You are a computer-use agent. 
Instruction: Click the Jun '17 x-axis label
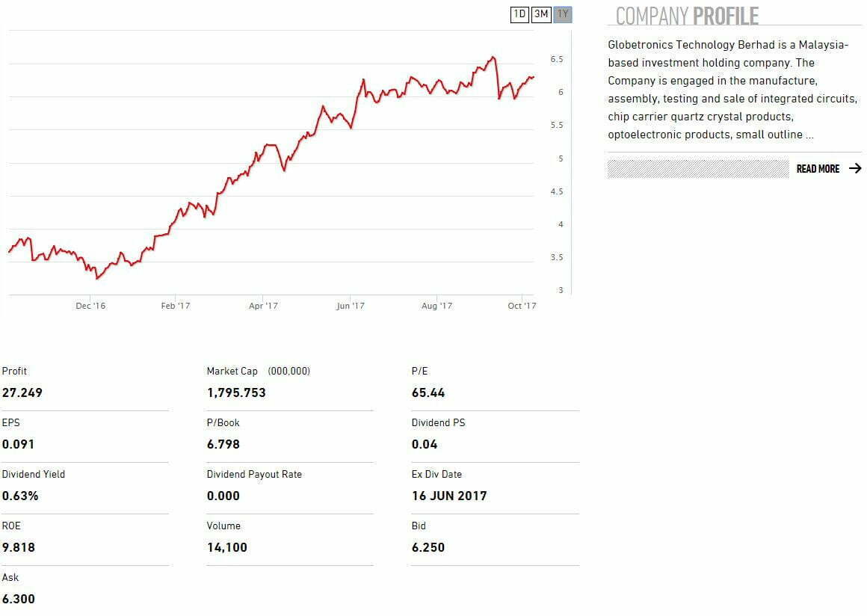click(x=350, y=306)
